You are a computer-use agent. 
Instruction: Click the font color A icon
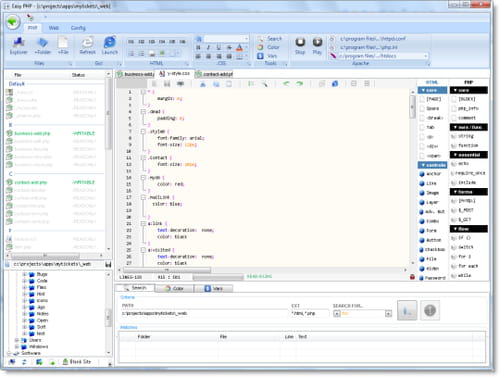[239, 48]
